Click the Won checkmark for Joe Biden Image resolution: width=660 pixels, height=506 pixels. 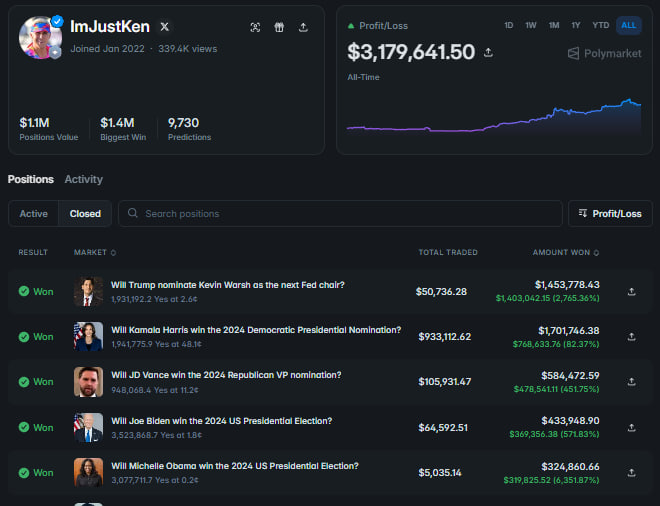[24, 427]
